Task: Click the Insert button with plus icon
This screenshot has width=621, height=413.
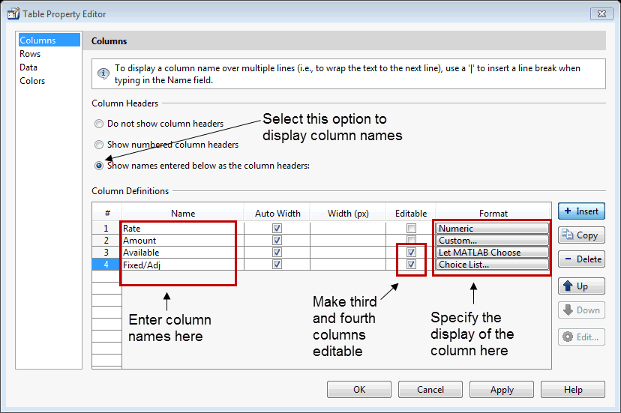Action: (x=580, y=212)
